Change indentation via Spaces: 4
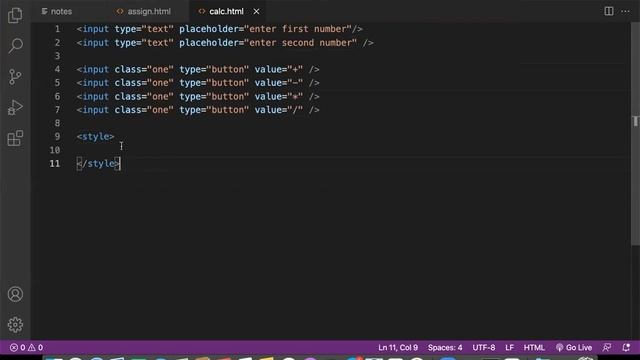Screen dimensions: 640x360 click(x=445, y=347)
